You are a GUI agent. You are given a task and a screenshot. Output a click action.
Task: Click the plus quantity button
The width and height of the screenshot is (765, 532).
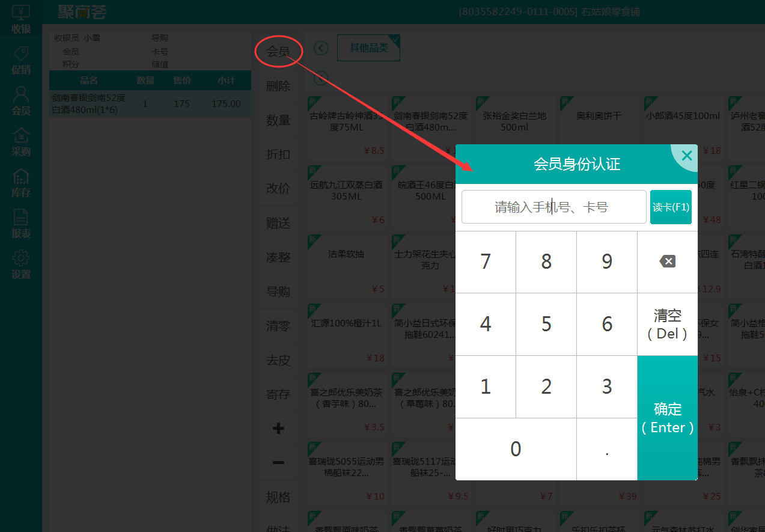[x=278, y=429]
